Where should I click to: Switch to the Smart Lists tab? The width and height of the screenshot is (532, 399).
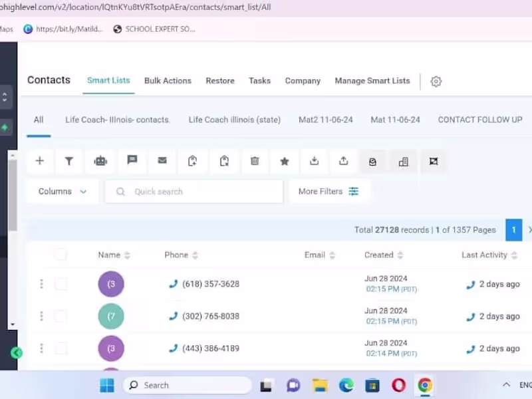click(x=108, y=80)
